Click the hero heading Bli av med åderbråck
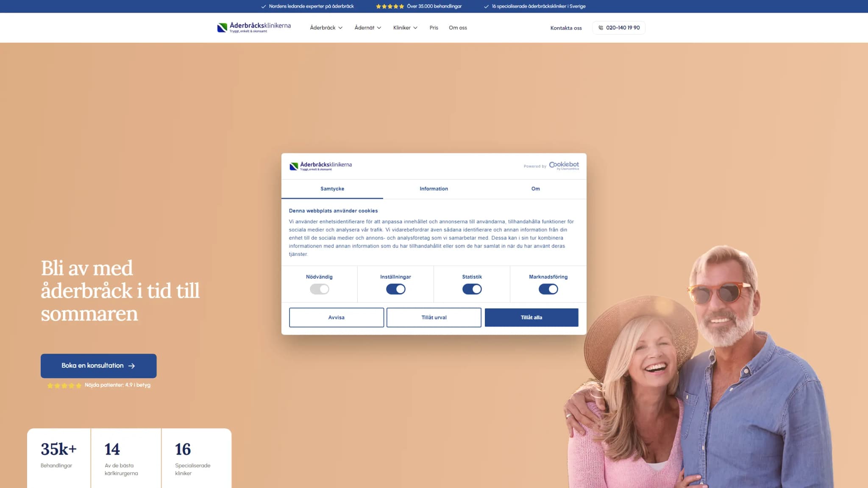The width and height of the screenshot is (868, 488). (x=120, y=291)
